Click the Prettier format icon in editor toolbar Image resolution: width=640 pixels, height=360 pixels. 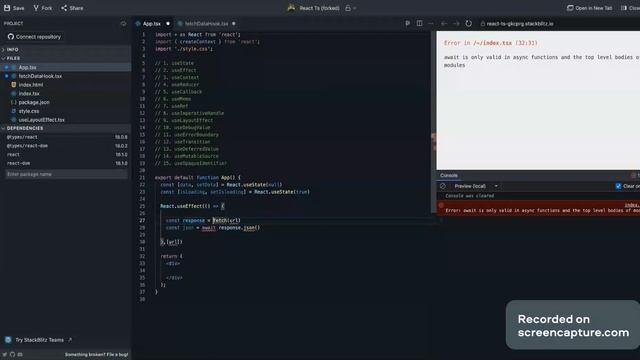pos(407,24)
